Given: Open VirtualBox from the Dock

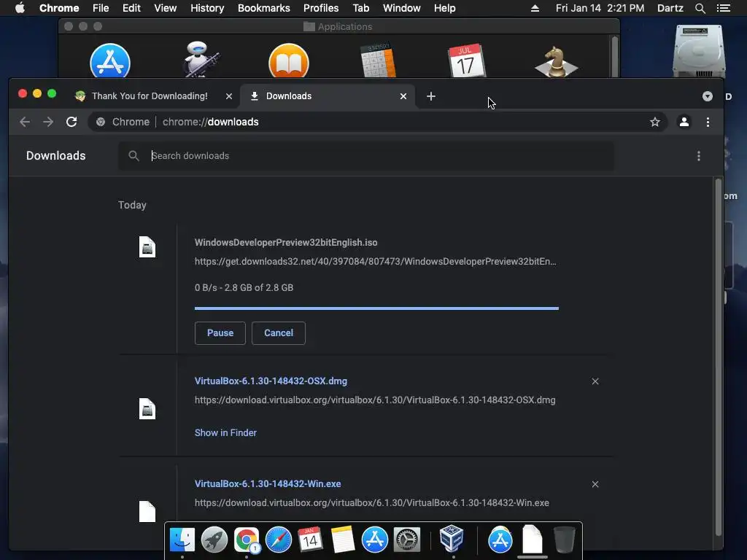Looking at the screenshot, I should pyautogui.click(x=452, y=538).
